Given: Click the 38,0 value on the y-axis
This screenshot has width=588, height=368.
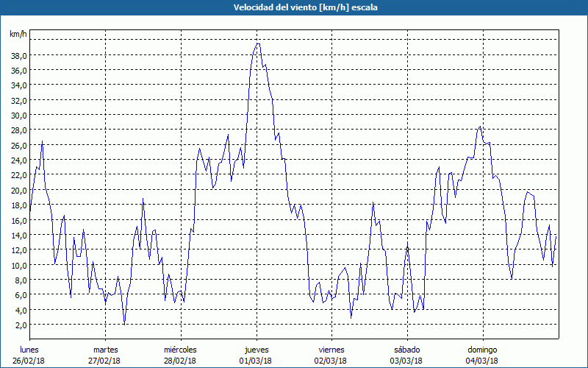Looking at the screenshot, I should [18, 55].
